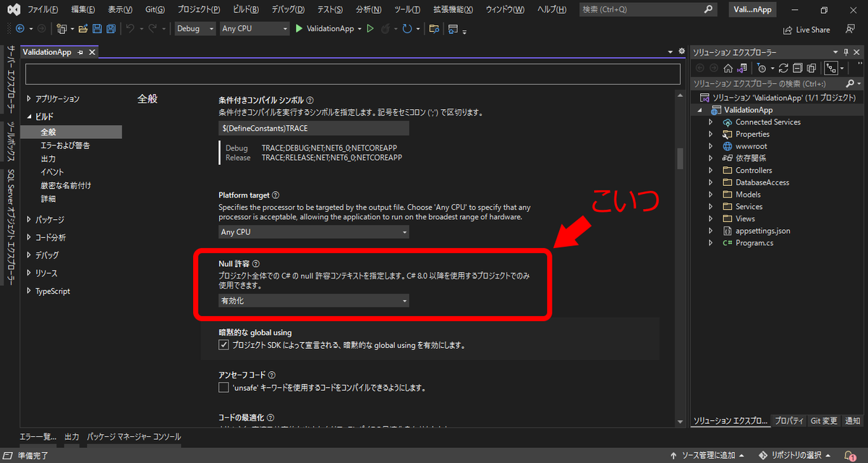Open the Any CPU platform dropdown in toolbar
This screenshot has height=463, width=868.
[255, 29]
